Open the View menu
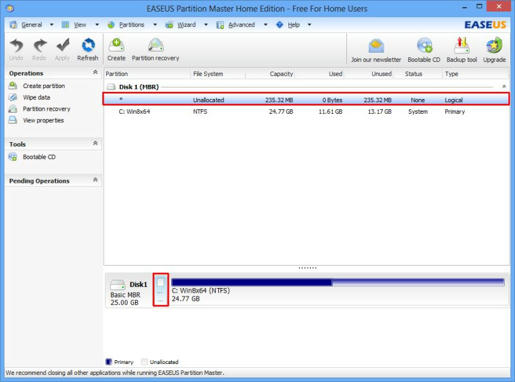Screen dimensions: 515x382 (x=80, y=25)
